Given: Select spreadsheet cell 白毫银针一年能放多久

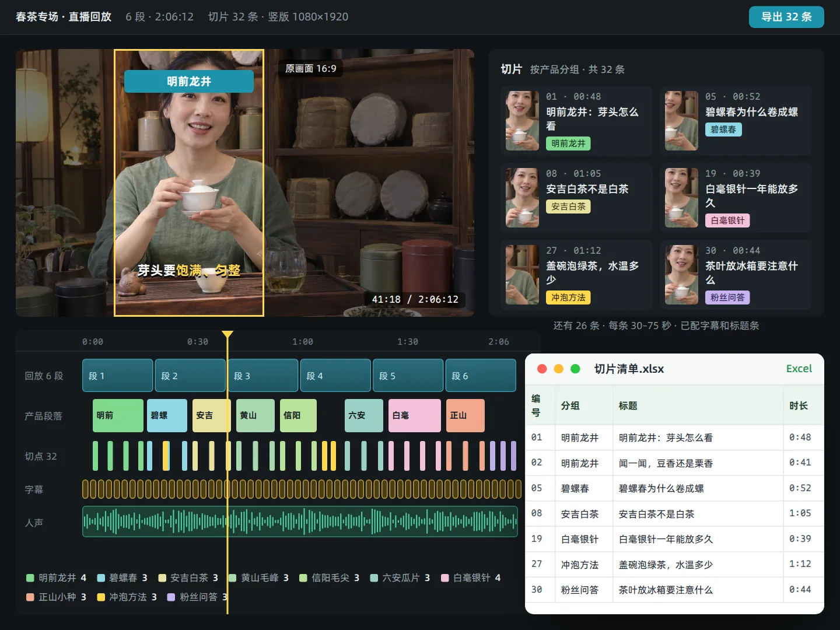Looking at the screenshot, I should tap(698, 539).
